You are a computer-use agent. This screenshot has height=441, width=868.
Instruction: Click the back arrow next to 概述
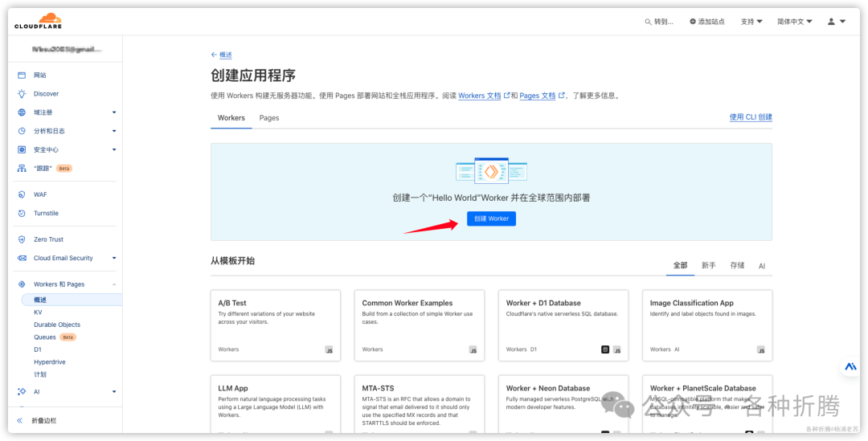tap(215, 55)
